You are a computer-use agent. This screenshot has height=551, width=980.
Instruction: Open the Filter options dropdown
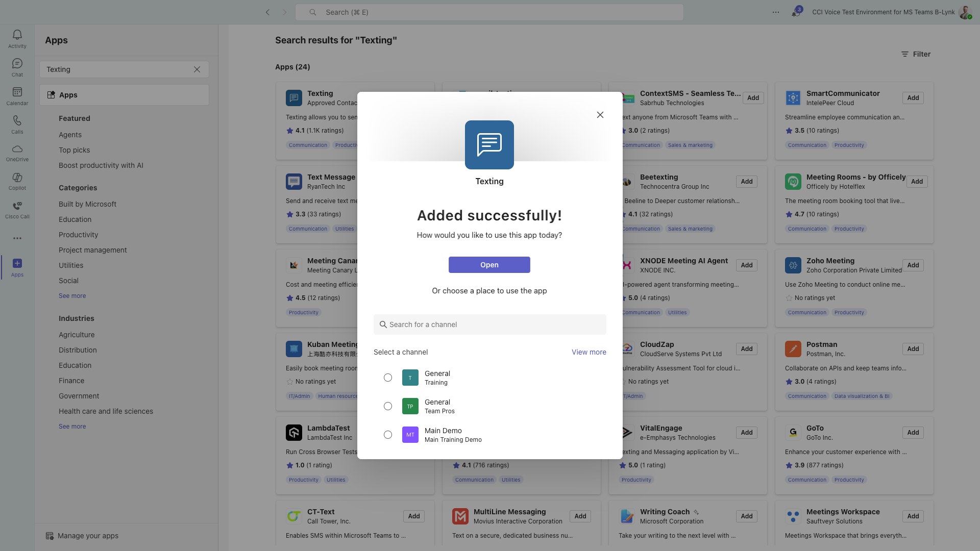pyautogui.click(x=916, y=54)
